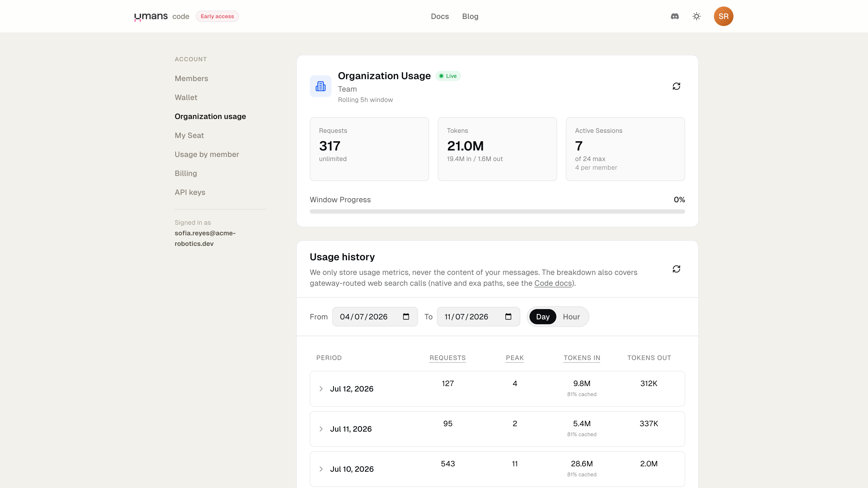
Task: Switch usage history granularity to Hour
Action: pos(571,317)
